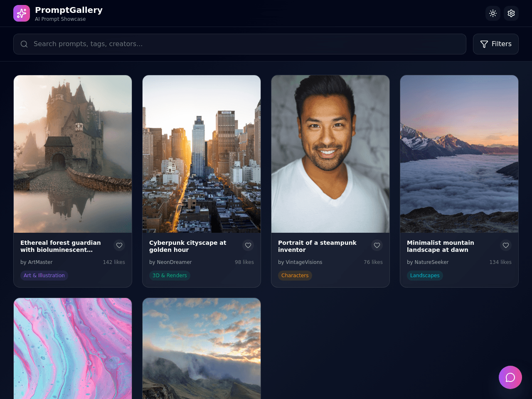Select the Art & Illustration tag
The height and width of the screenshot is (399, 532).
pos(44,276)
